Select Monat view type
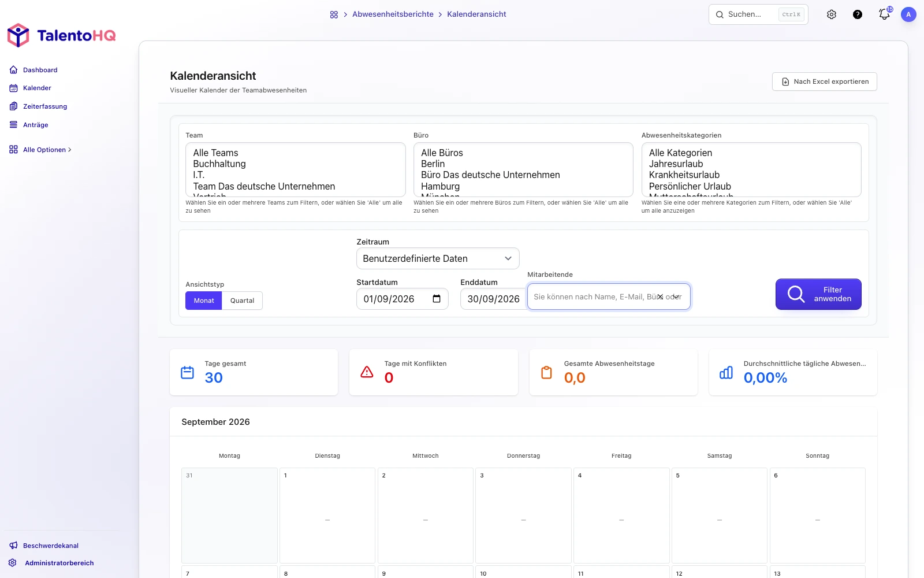 coord(204,301)
